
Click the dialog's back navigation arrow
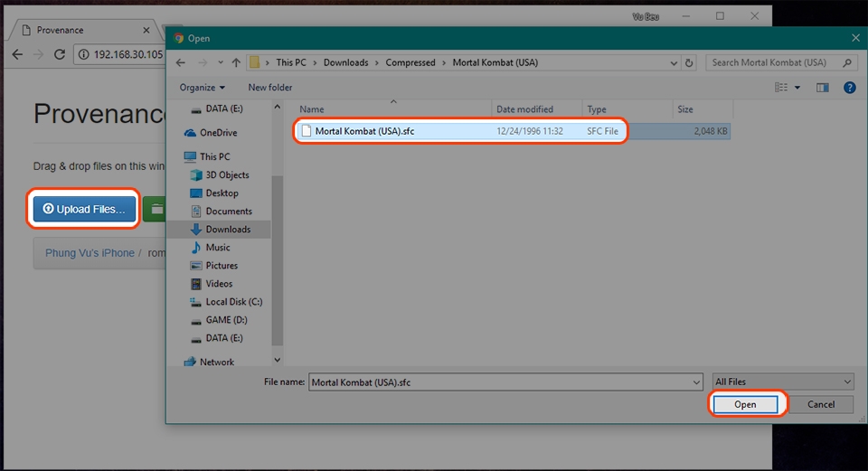[x=181, y=62]
